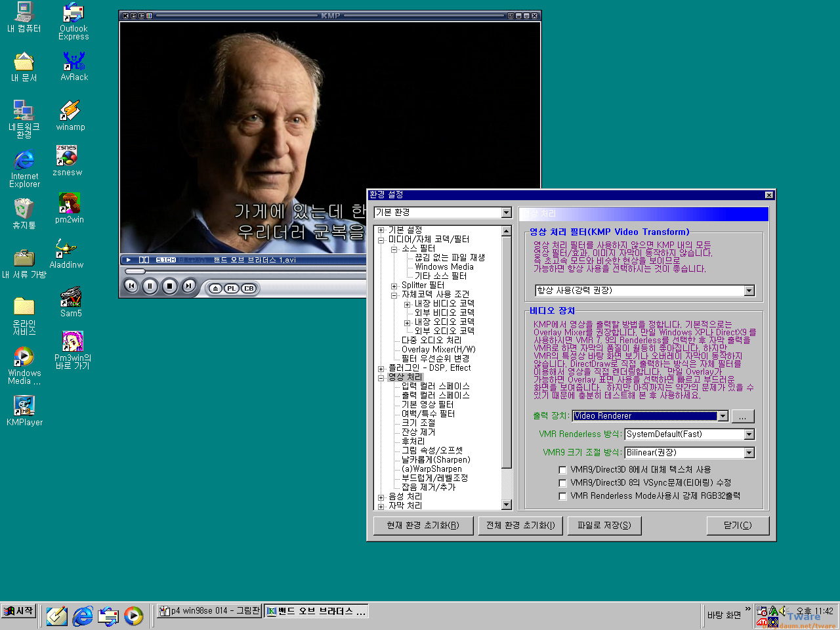Select 잔상 제거 in settings tree
The height and width of the screenshot is (630, 840).
(x=418, y=432)
